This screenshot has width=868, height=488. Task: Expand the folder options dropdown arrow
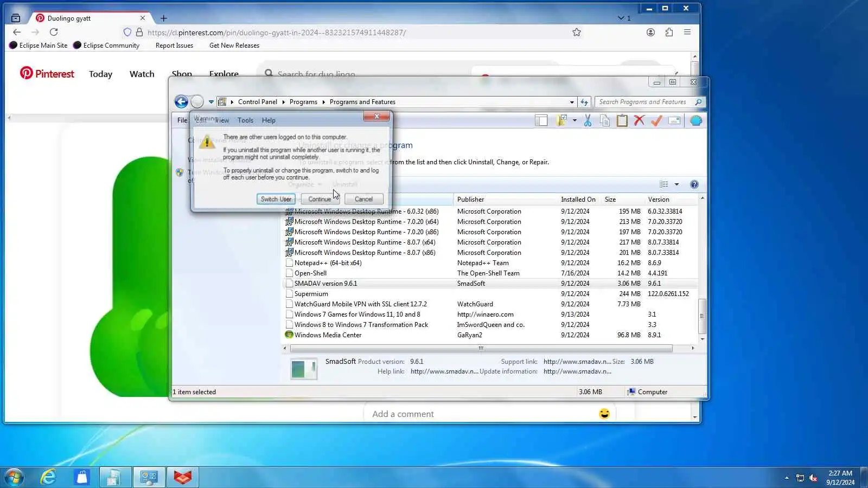coord(575,120)
